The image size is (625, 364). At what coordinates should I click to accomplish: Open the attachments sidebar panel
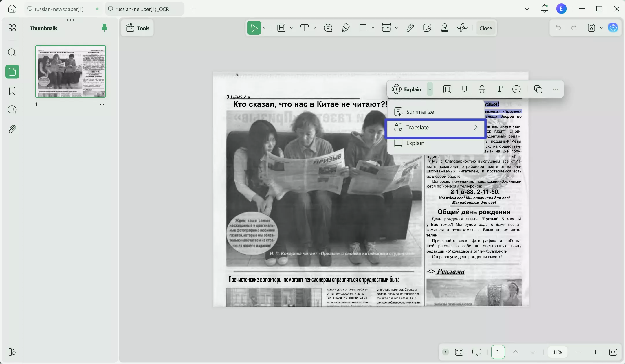point(12,129)
